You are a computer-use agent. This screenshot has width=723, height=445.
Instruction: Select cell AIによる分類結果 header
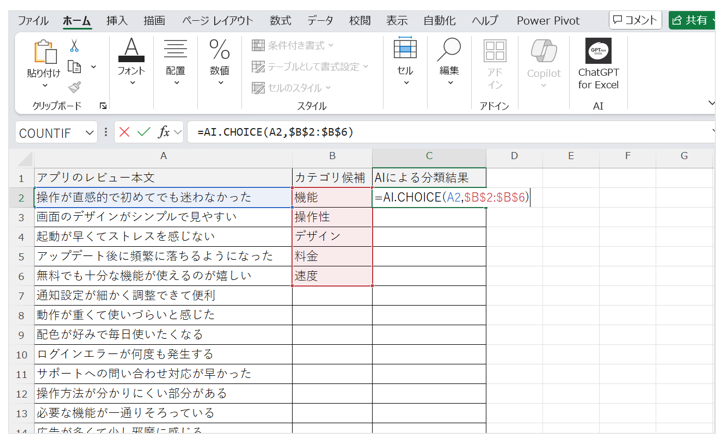429,178
